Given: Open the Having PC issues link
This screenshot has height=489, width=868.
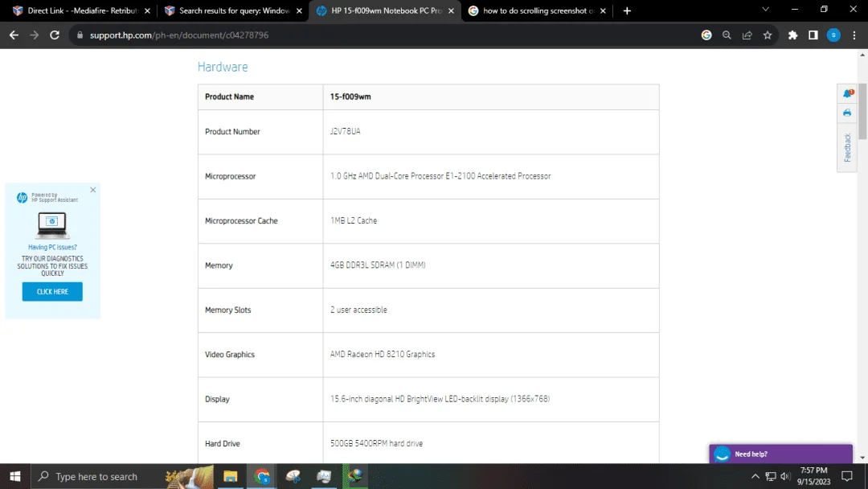Looking at the screenshot, I should pos(52,247).
